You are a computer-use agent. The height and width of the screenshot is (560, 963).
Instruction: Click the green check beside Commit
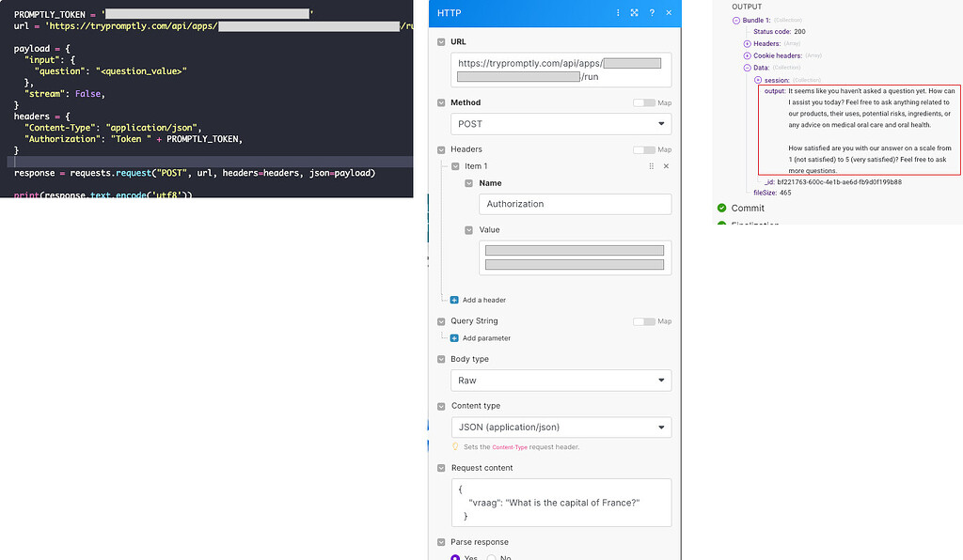721,208
